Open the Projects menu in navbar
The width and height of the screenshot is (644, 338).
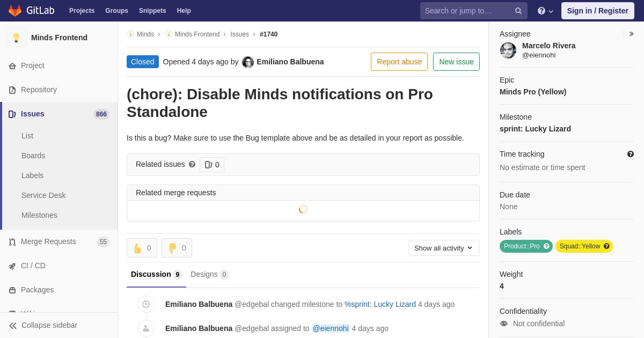tap(82, 11)
